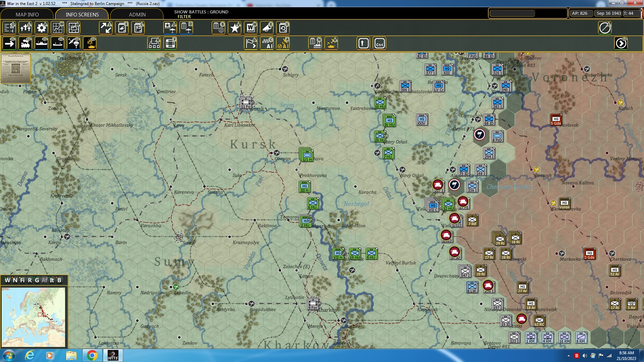Open the victory star screen icon
This screenshot has width=644, height=362.
tap(234, 28)
